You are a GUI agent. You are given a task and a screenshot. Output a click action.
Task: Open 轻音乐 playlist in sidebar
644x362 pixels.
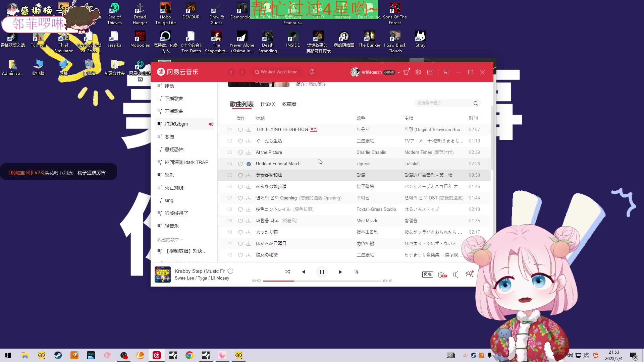pyautogui.click(x=184, y=226)
